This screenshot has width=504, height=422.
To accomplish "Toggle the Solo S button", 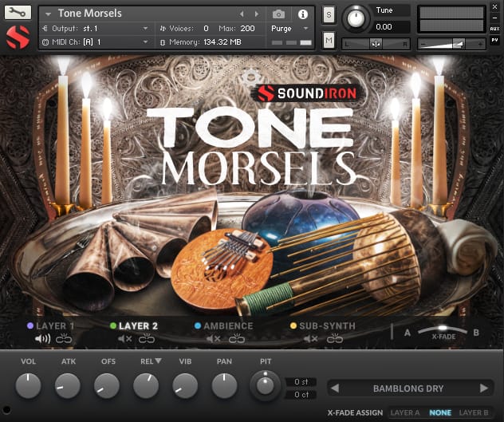I will [x=329, y=14].
